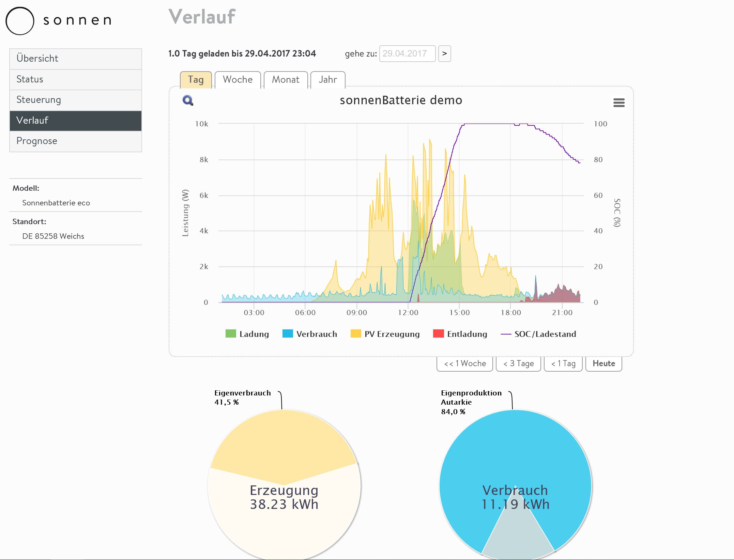Toggle the SOC/Ladestand line legend
Screen dimensions: 734x560
(x=538, y=334)
